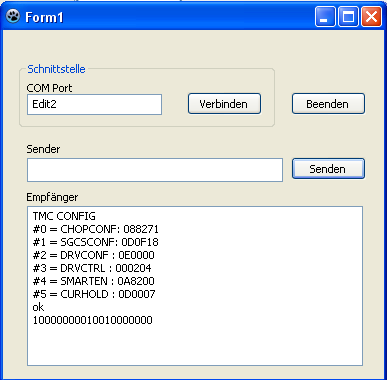This screenshot has width=388, height=382.
Task: Select the '#4 = SMARTEN : 0A8200' line
Action: [94, 281]
